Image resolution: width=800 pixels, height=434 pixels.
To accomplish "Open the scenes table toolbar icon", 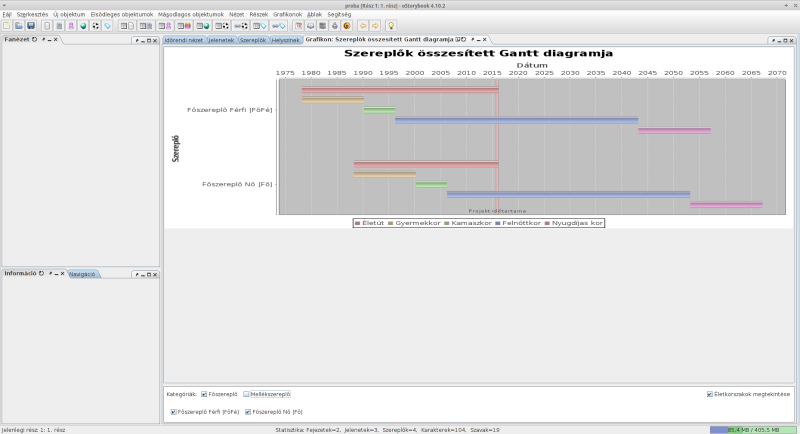I will coord(146,25).
